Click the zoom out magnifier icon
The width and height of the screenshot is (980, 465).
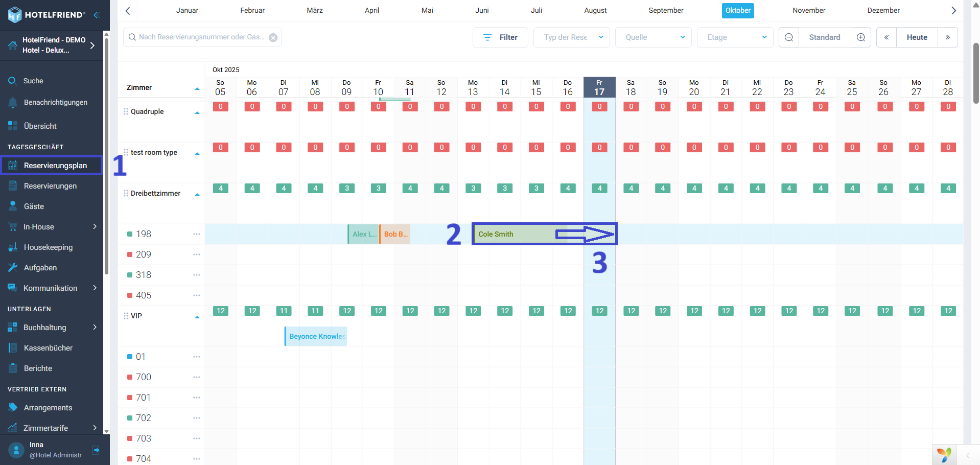pyautogui.click(x=789, y=37)
